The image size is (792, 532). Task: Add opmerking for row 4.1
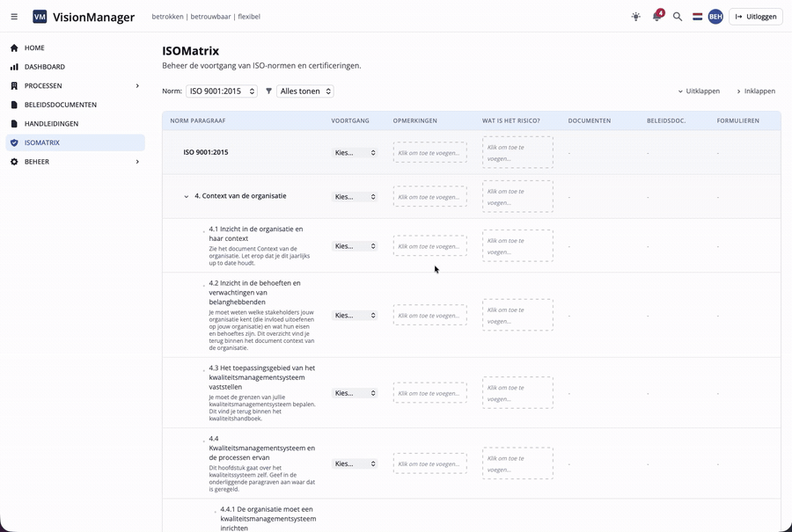429,246
